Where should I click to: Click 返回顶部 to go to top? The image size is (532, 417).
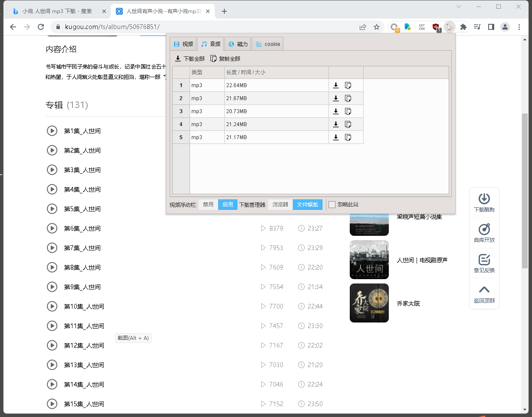(x=484, y=293)
